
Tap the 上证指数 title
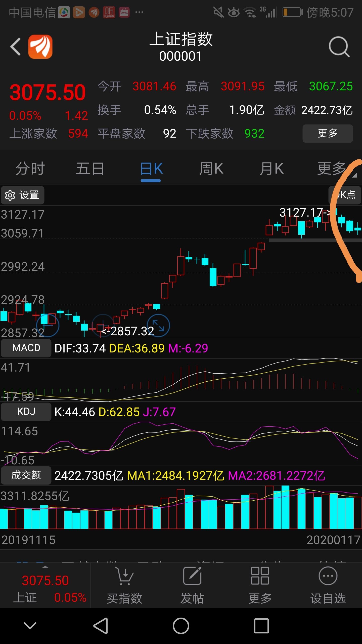(181, 39)
